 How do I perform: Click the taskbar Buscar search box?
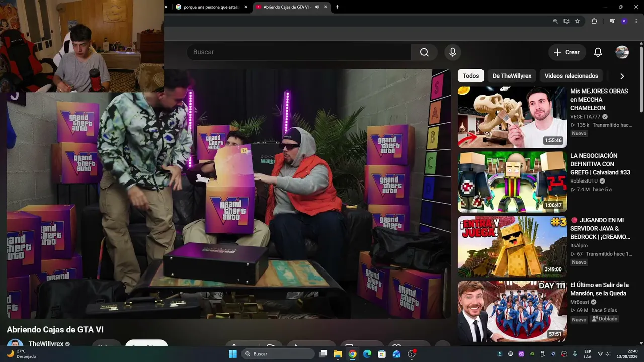[278, 354]
